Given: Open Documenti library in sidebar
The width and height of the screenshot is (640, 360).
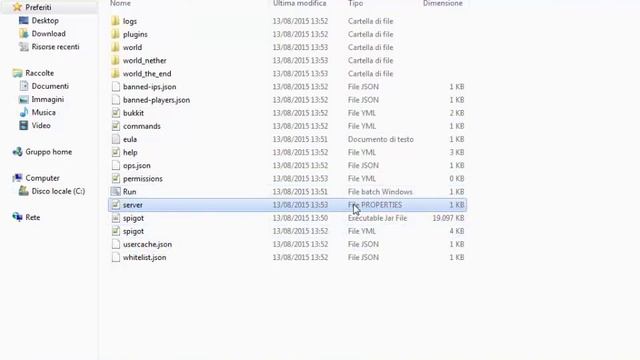Looking at the screenshot, I should pos(50,86).
